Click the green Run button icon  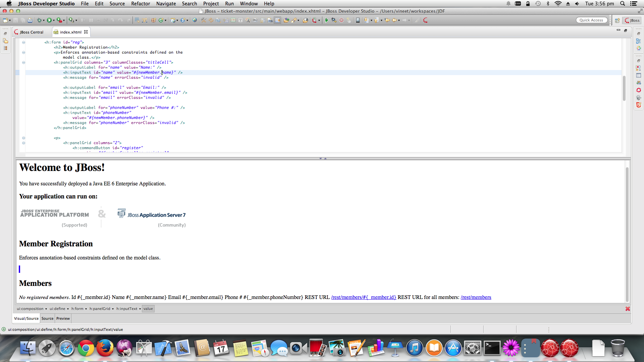point(49,20)
